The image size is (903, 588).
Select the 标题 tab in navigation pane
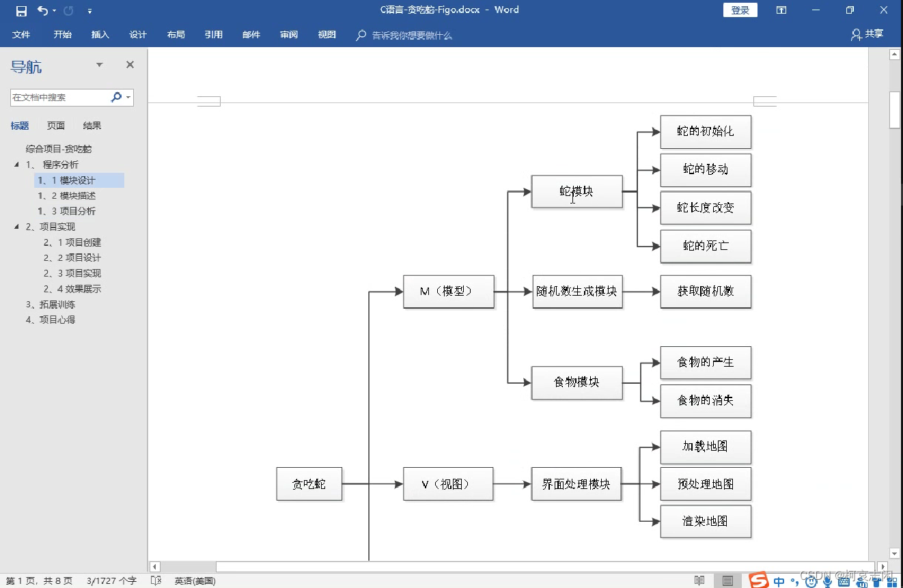coord(20,126)
